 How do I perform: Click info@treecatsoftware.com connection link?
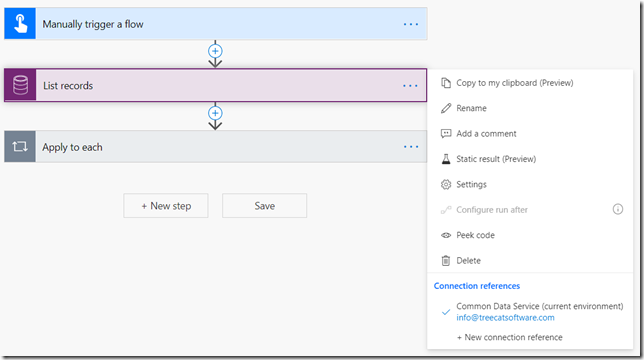pyautogui.click(x=505, y=317)
